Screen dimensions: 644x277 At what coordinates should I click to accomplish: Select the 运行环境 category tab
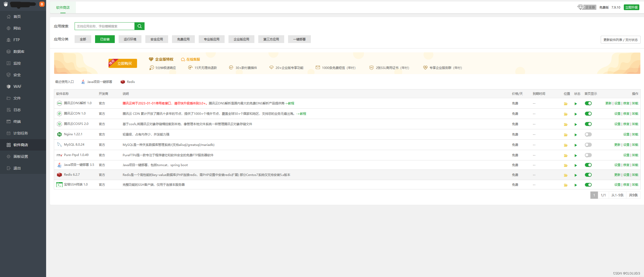(x=130, y=39)
